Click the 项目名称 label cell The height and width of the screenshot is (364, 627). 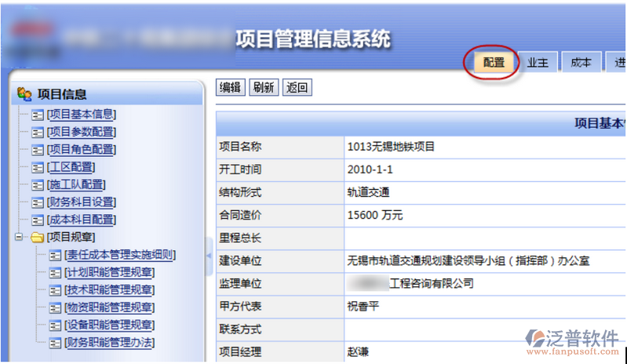(x=280, y=147)
